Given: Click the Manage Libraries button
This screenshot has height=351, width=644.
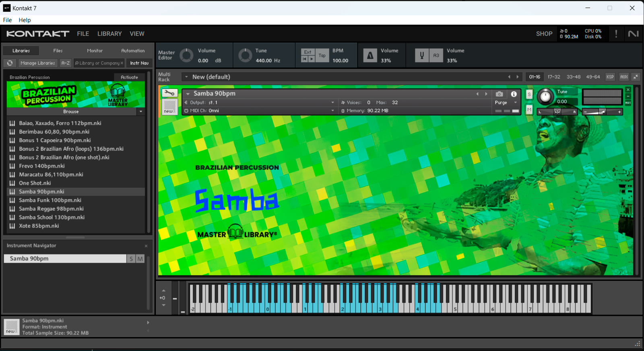Looking at the screenshot, I should [37, 63].
